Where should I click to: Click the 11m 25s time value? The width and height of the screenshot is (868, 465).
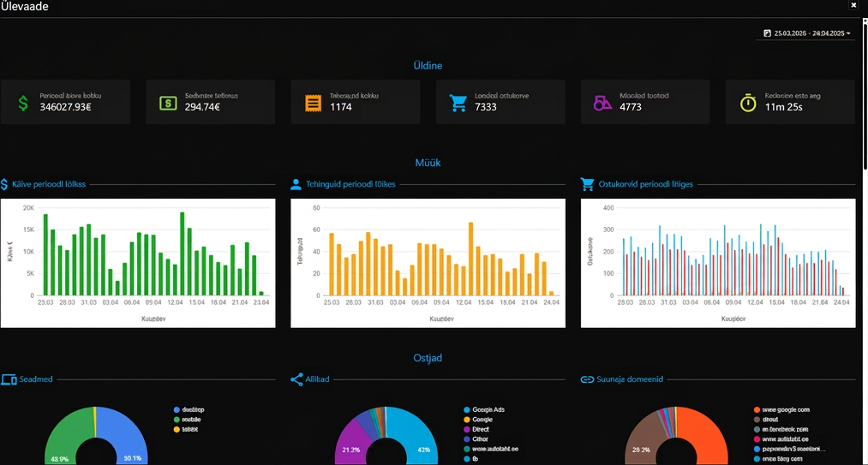click(x=784, y=107)
